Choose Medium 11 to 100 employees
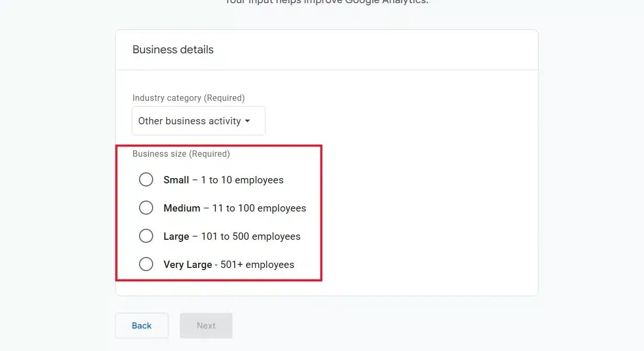This screenshot has width=644, height=351. coord(146,208)
